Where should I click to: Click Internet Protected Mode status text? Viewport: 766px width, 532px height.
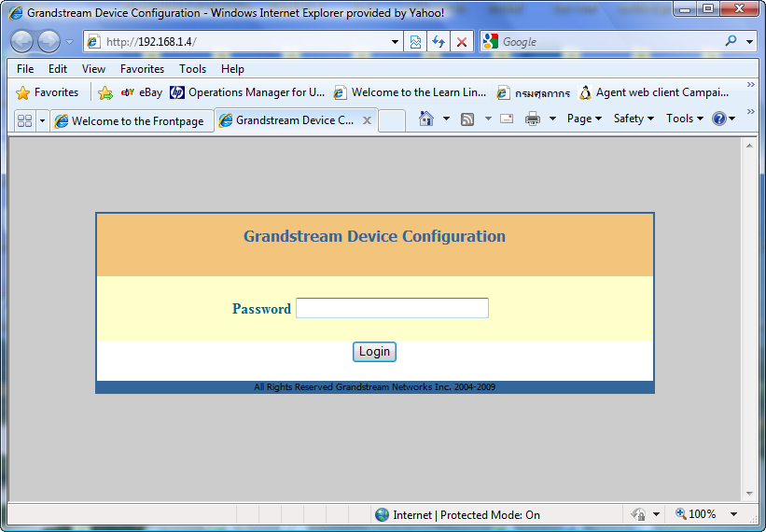pos(467,515)
